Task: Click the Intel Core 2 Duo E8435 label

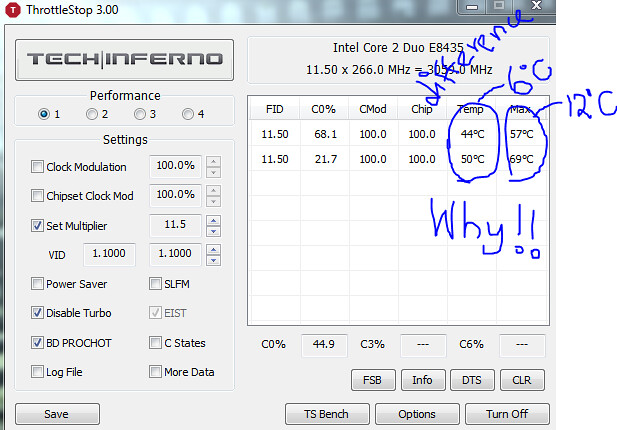Action: 398,48
